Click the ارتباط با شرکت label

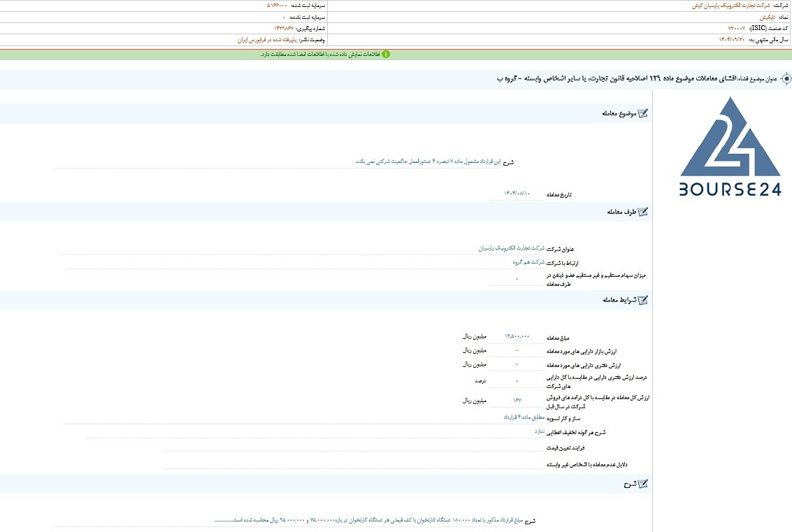coord(563,263)
